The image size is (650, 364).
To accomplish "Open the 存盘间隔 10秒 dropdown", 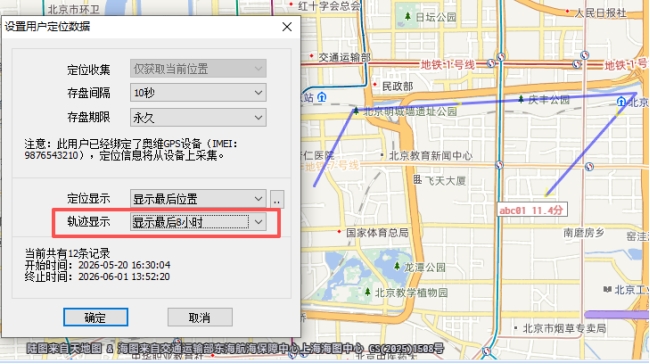I will 198,93.
